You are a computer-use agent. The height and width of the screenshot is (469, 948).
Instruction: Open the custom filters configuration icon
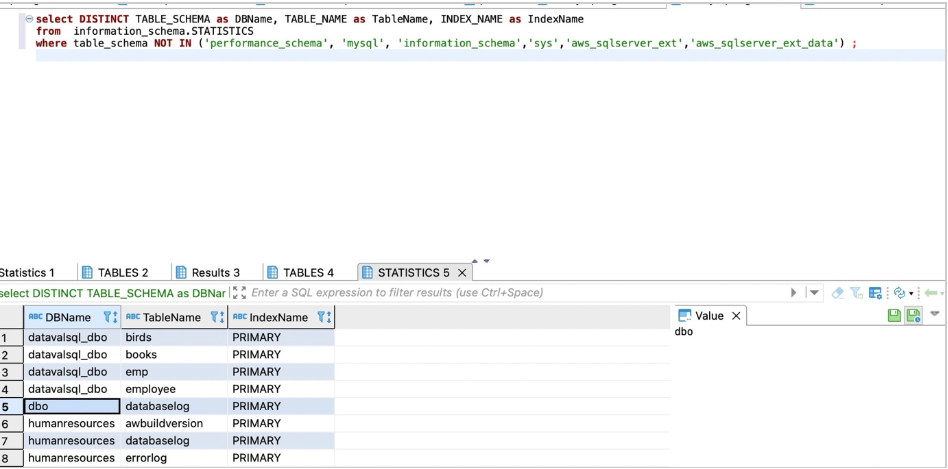pos(875,293)
